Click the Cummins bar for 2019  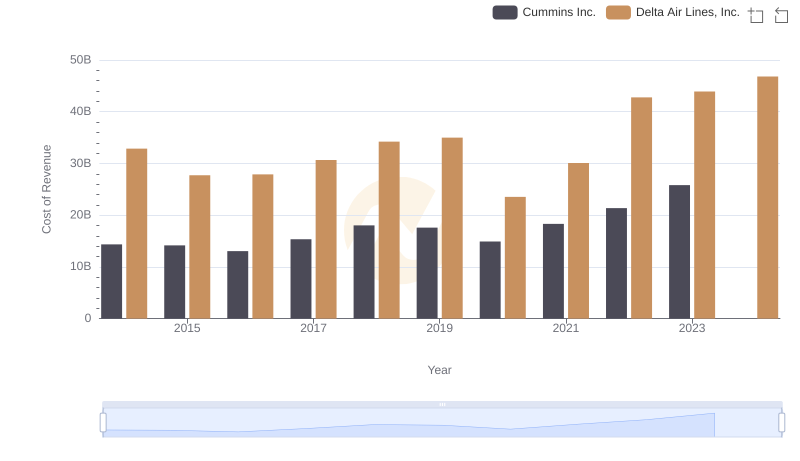click(427, 273)
